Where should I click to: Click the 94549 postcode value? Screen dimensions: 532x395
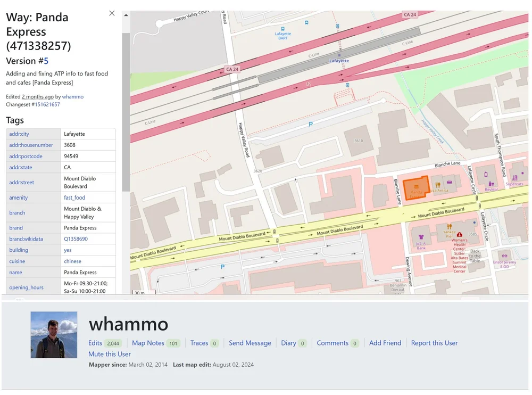tap(71, 156)
